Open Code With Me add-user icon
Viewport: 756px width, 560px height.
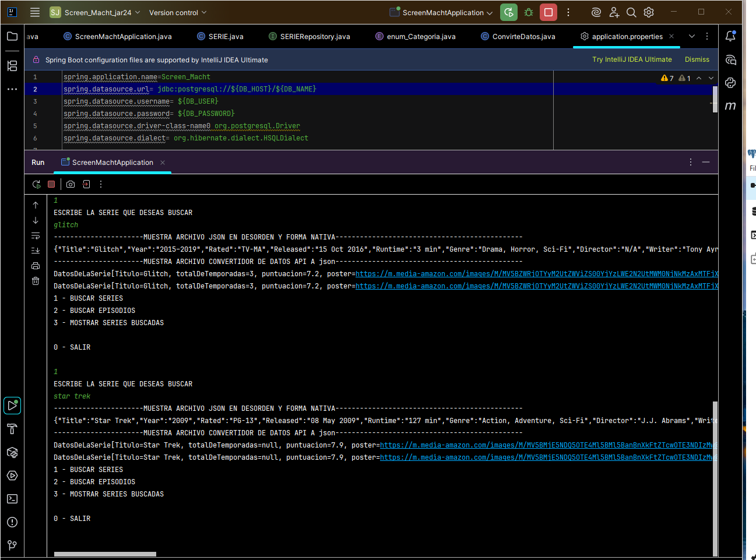[614, 12]
